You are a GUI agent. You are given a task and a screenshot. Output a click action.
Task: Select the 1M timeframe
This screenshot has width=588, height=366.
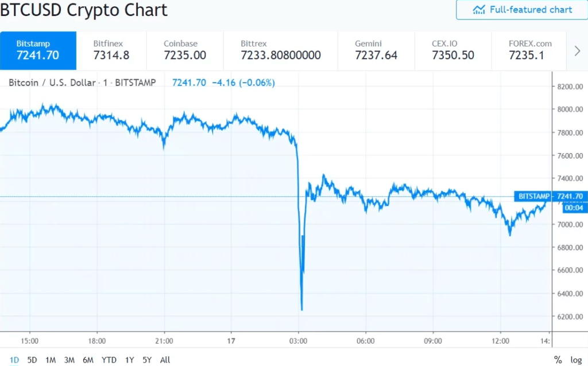point(50,360)
